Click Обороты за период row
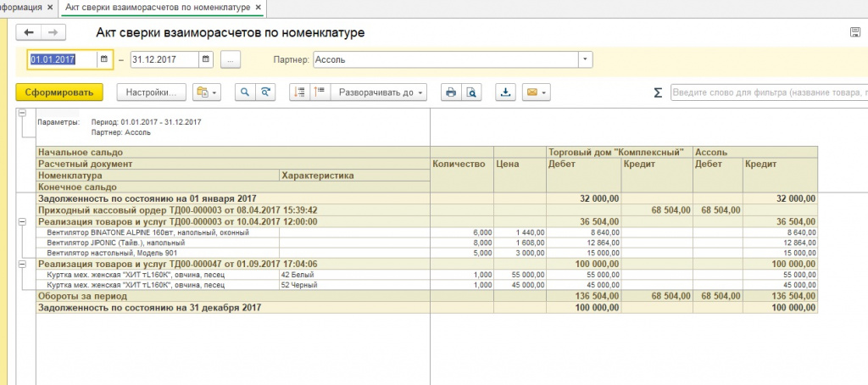 [426, 296]
